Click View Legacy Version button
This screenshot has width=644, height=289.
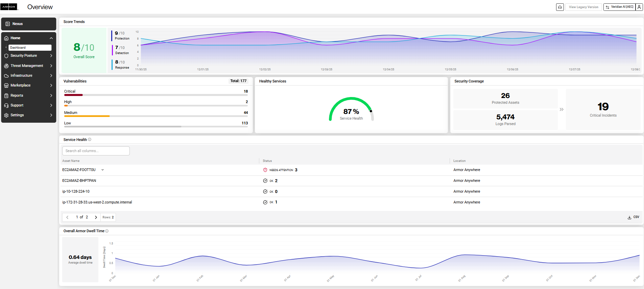(583, 7)
